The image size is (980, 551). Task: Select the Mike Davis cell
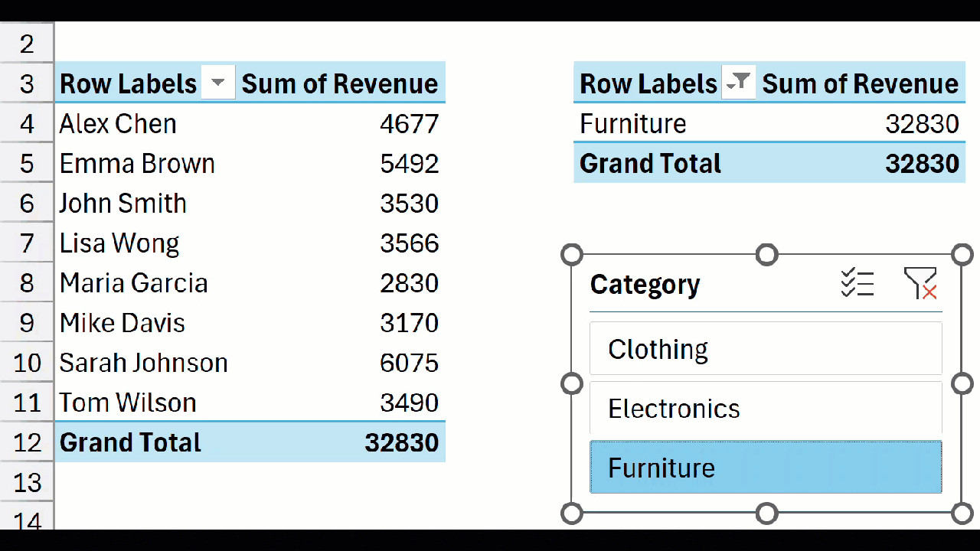[x=122, y=322]
